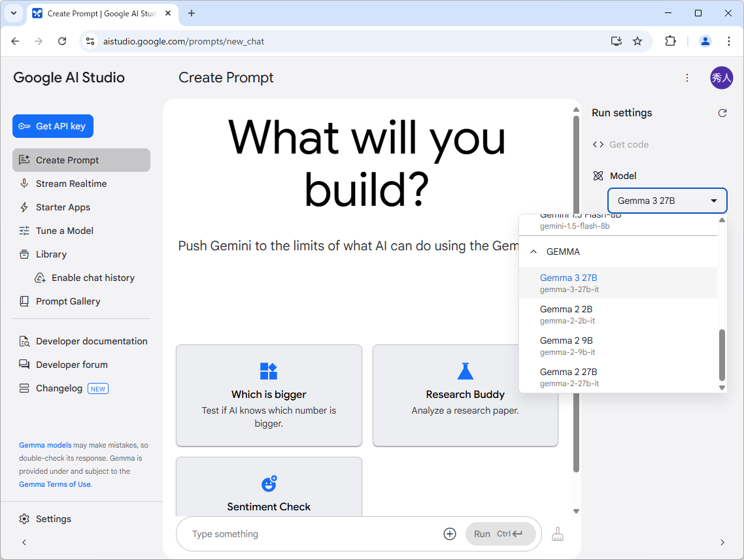Open your account avatar menu

721,78
